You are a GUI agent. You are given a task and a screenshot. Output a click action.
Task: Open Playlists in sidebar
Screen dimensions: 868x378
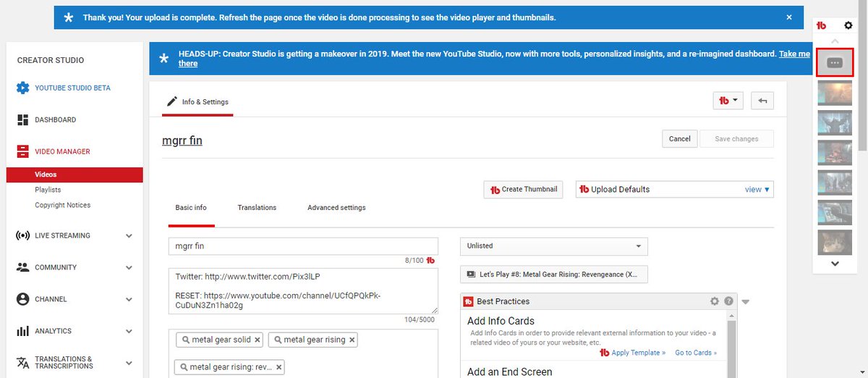click(48, 190)
